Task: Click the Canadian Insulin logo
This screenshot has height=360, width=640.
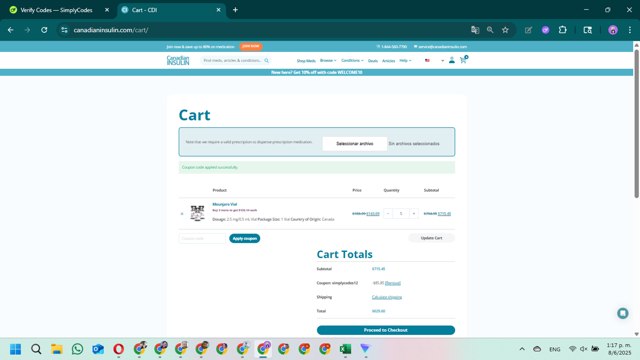Action: click(178, 60)
